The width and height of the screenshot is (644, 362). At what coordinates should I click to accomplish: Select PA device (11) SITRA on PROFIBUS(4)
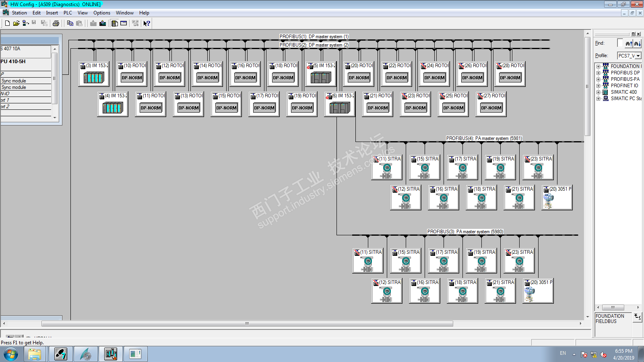[387, 167]
